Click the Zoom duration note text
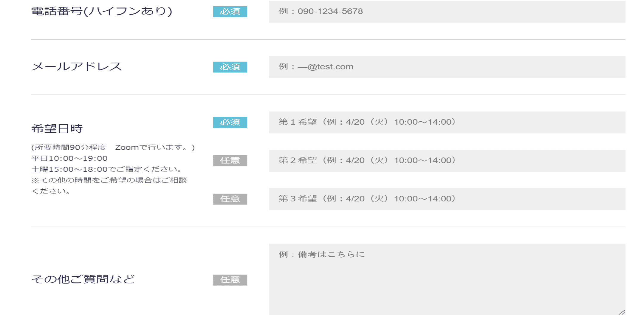The image size is (644, 322). point(113,147)
